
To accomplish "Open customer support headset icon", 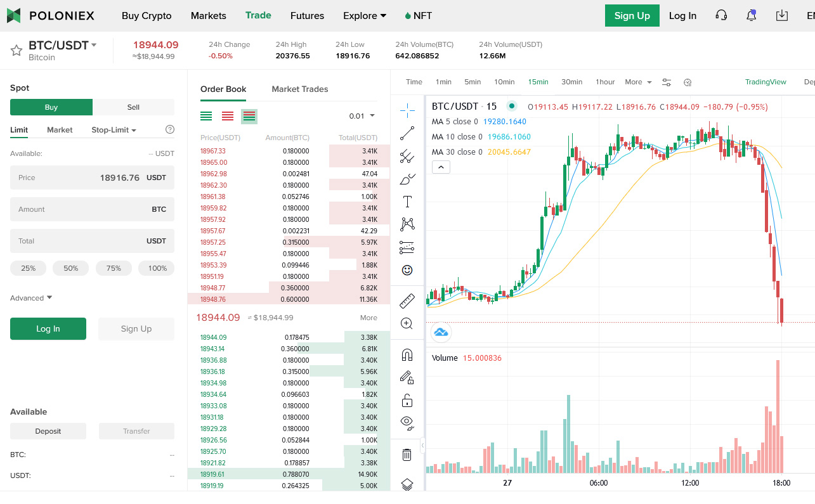I will click(721, 16).
